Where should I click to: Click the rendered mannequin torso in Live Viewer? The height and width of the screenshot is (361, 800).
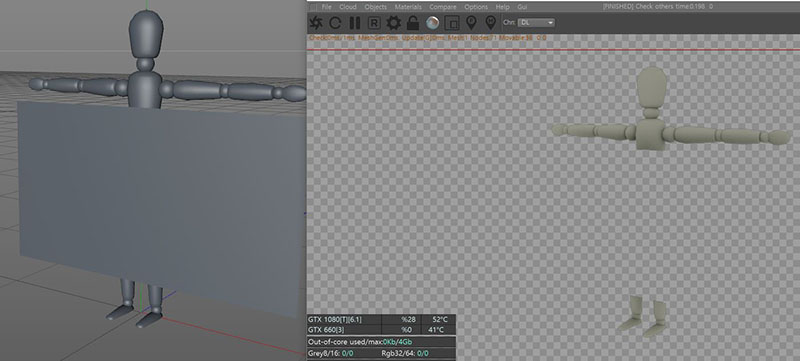[x=651, y=135]
